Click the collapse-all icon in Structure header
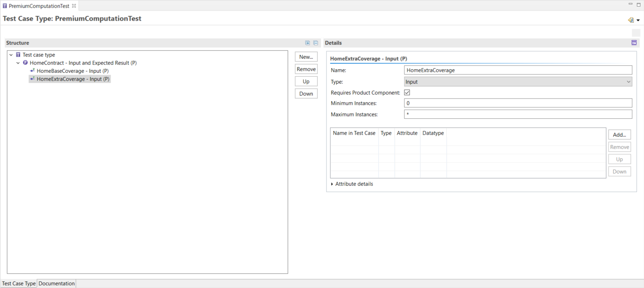 pyautogui.click(x=315, y=43)
